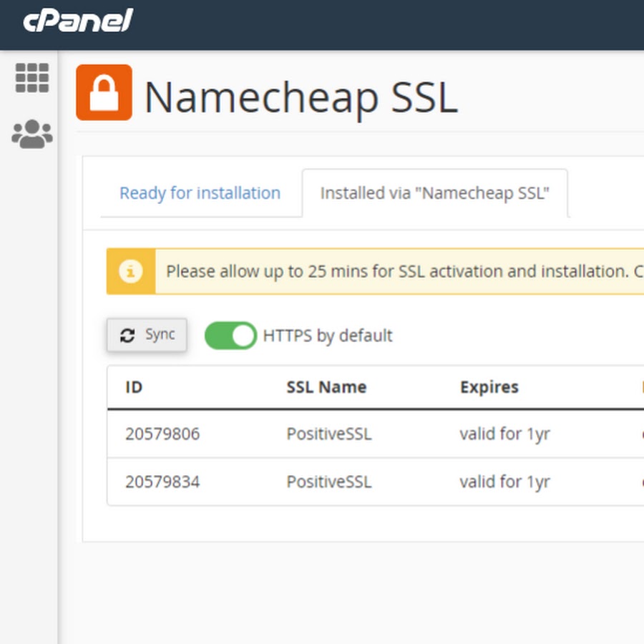Sort the table by ID column header

[x=134, y=387]
